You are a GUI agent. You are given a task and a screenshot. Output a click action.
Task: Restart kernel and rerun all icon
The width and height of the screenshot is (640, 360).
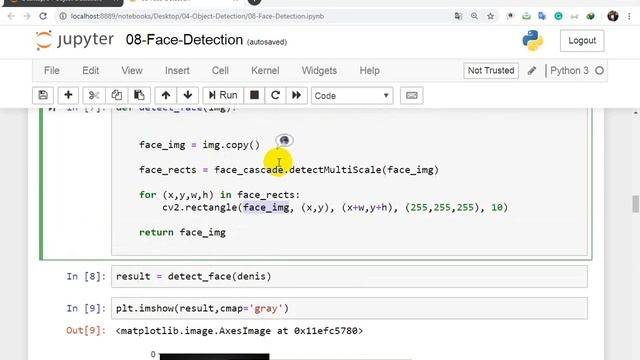(297, 96)
